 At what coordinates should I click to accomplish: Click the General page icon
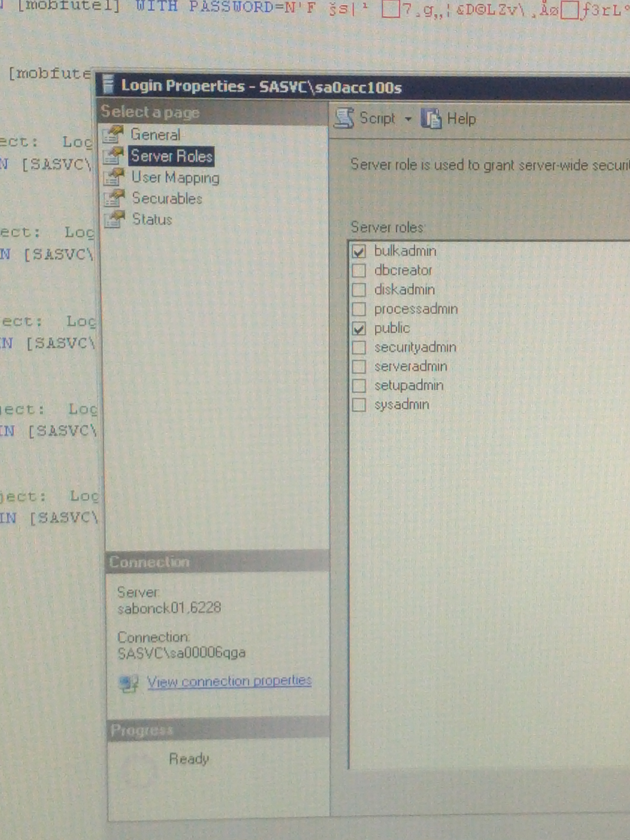113,134
